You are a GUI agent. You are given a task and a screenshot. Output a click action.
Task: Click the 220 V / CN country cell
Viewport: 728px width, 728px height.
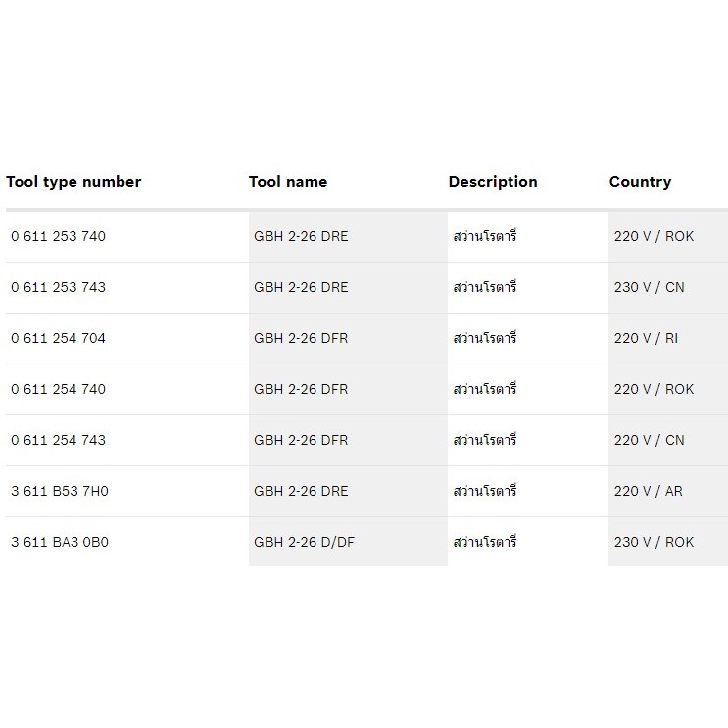tap(649, 440)
